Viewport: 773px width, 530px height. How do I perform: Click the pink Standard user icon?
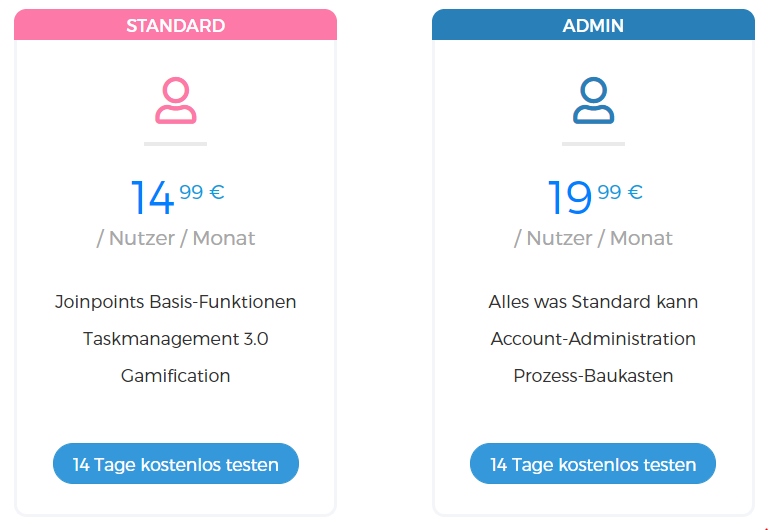[x=176, y=100]
